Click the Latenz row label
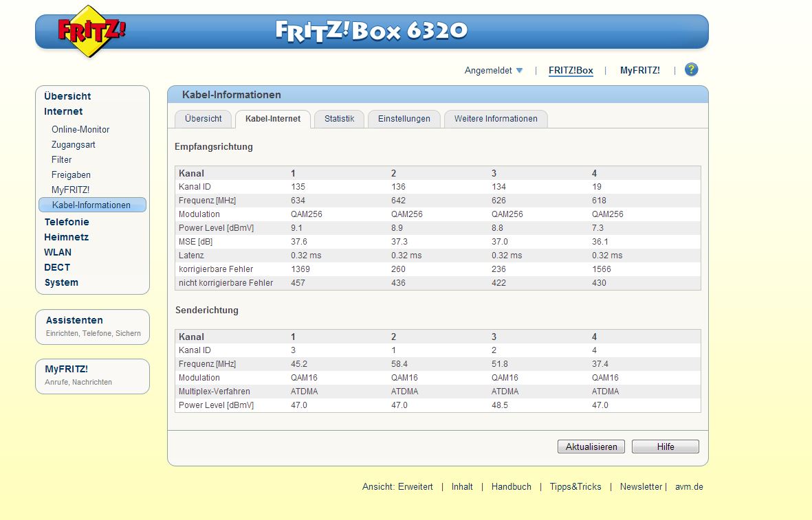 coord(191,256)
